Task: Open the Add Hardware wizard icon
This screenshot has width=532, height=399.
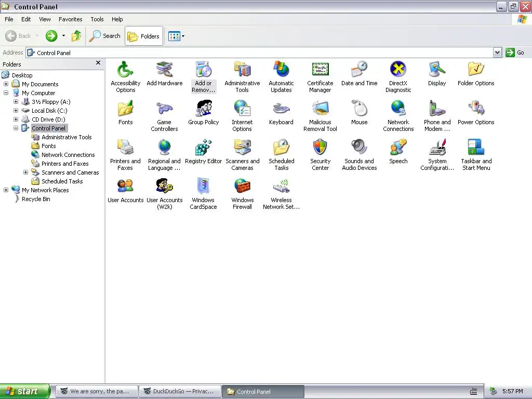Action: point(165,74)
